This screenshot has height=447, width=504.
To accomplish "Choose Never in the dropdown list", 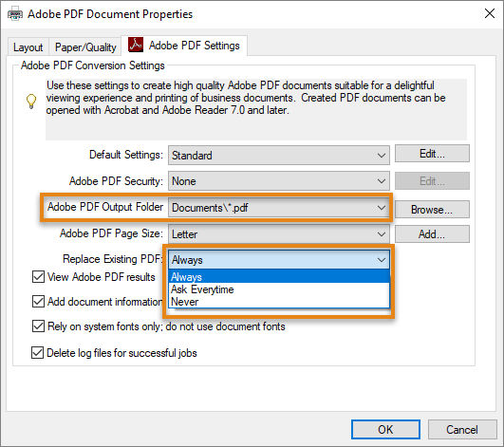I will [x=279, y=302].
